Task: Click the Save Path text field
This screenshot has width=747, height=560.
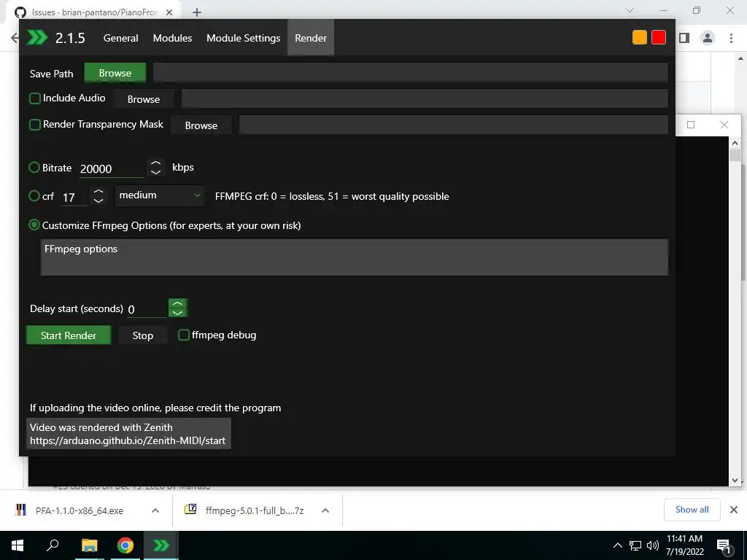Action: 410,73
